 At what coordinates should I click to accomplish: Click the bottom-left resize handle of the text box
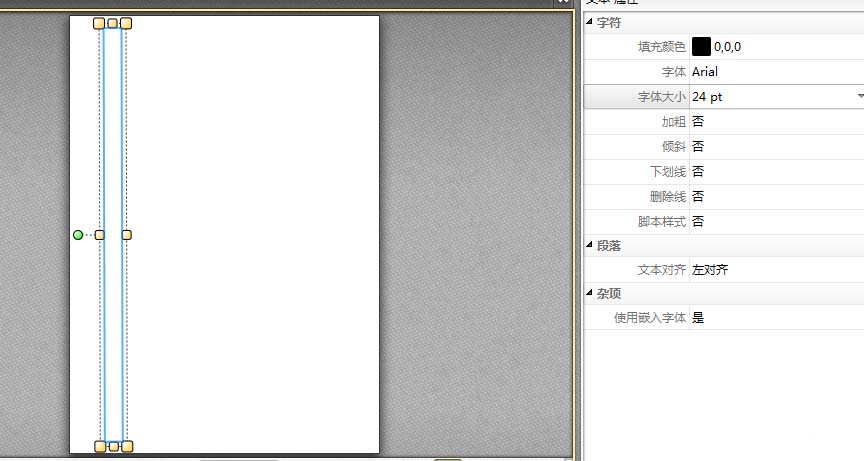(x=100, y=446)
